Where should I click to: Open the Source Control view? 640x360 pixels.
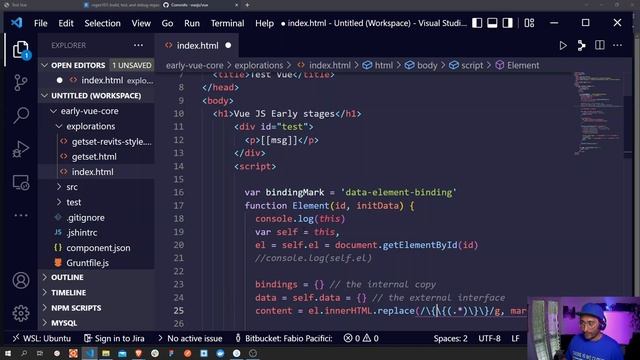20,83
